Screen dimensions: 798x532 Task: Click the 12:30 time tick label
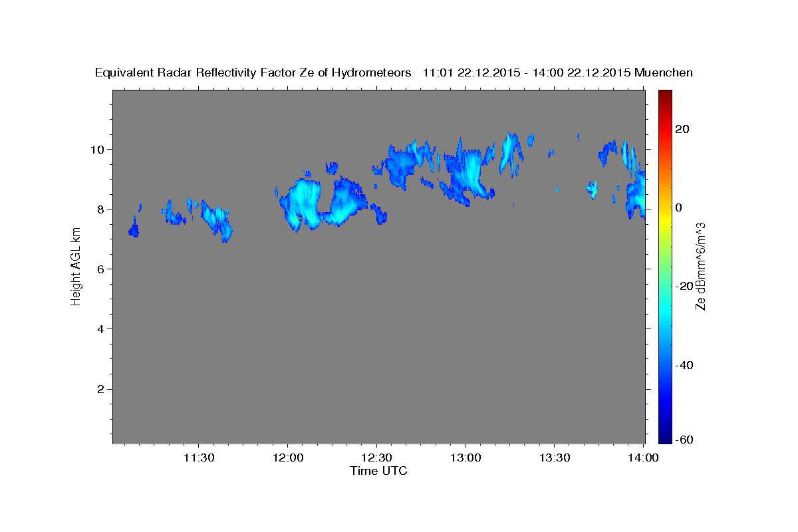[376, 458]
